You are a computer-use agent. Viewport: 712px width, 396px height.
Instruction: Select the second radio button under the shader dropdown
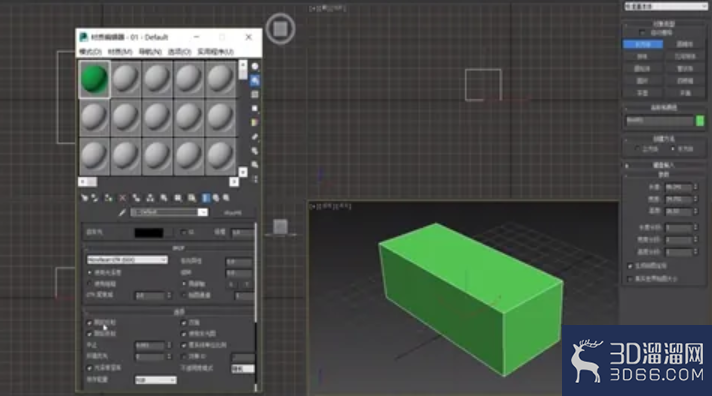click(x=89, y=284)
